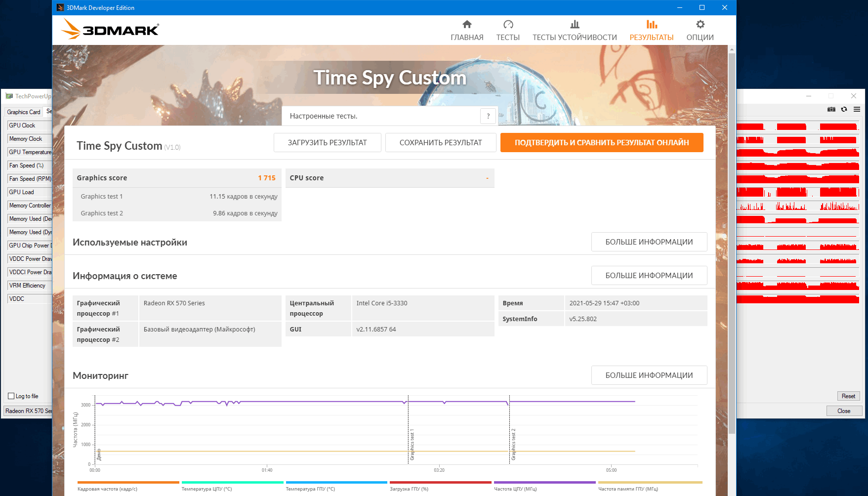Click the GPU-Z refresh icon

pos(844,109)
